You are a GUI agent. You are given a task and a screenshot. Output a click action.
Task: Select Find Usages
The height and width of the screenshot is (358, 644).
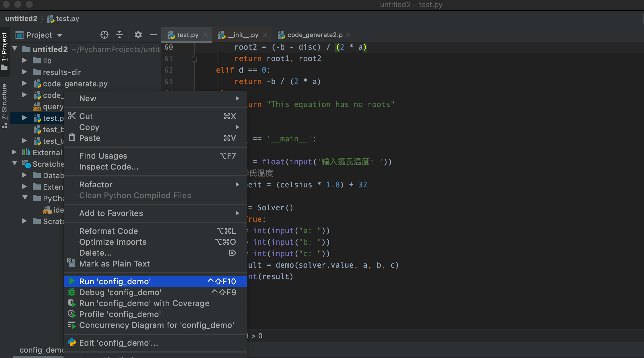pos(155,156)
